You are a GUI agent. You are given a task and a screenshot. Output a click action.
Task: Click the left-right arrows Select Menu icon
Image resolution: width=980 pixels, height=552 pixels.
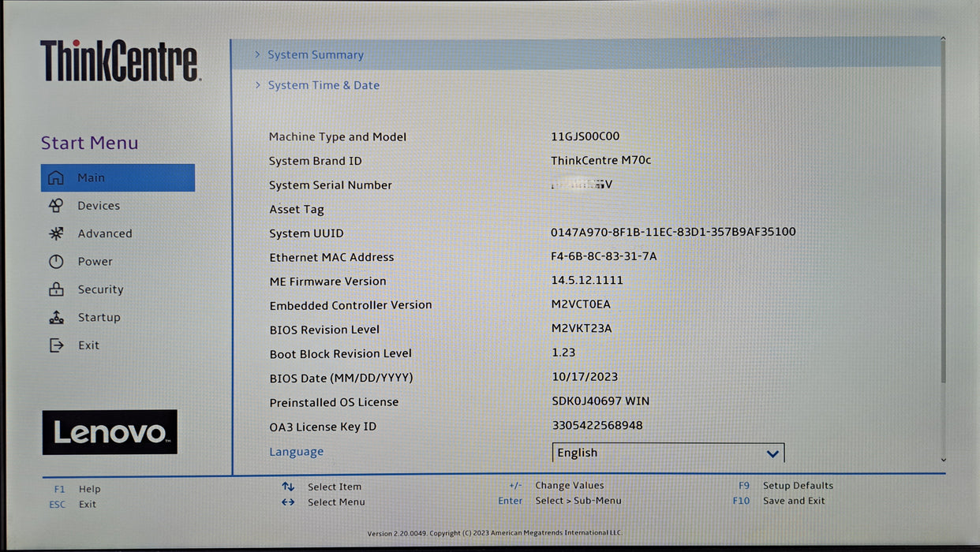288,502
